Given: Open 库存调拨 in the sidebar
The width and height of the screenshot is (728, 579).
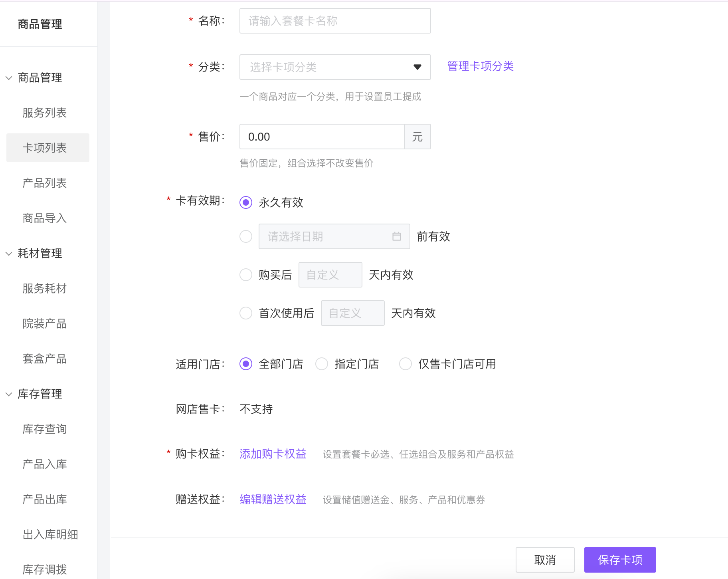Looking at the screenshot, I should (44, 569).
